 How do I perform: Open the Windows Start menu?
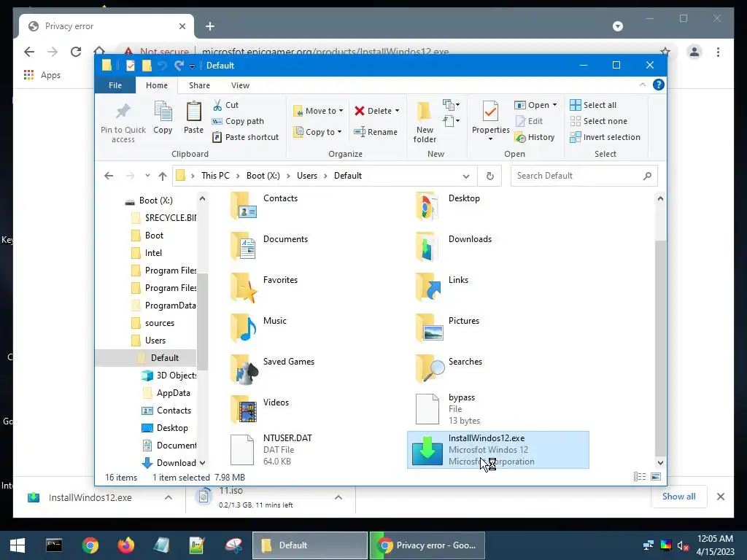(18, 545)
